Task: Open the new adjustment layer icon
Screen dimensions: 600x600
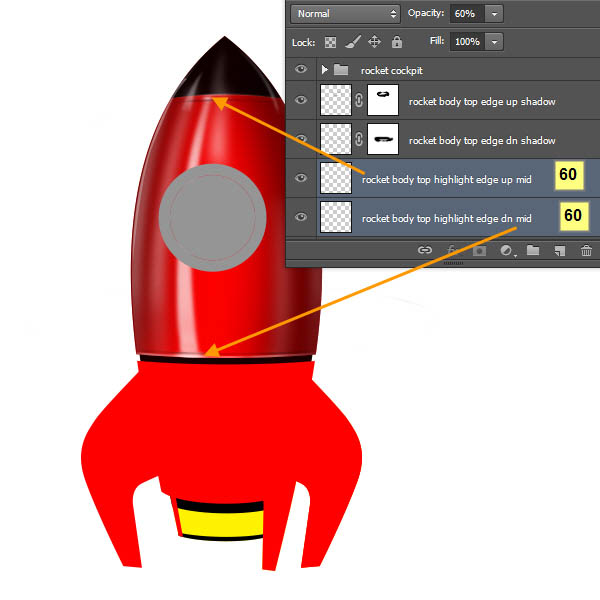Action: (x=507, y=251)
